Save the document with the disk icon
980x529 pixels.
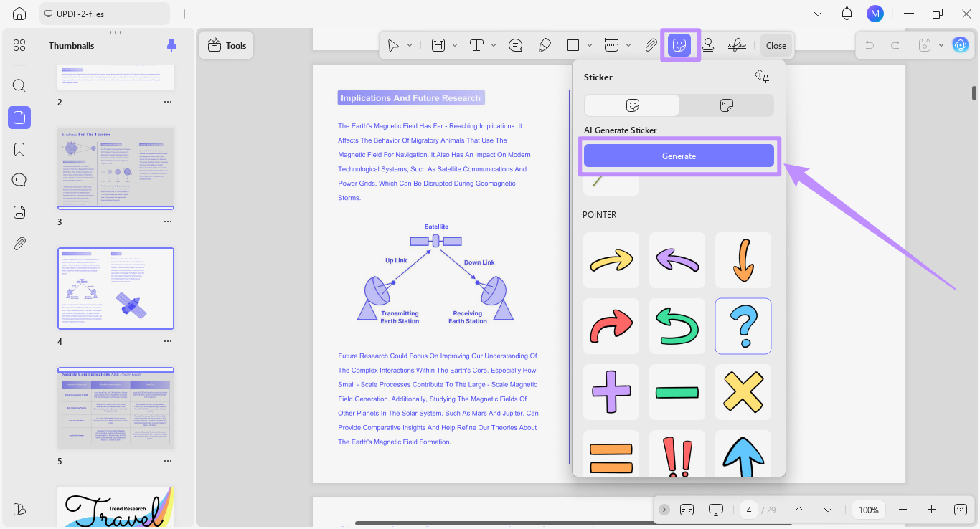(x=925, y=45)
